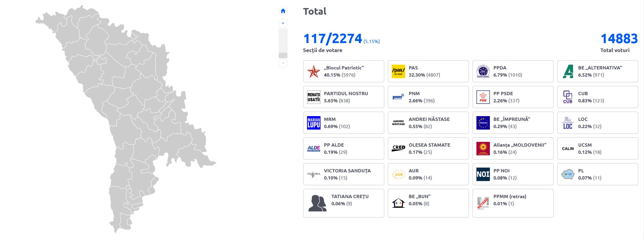Screen dimensions: 644x240
Task: Select the PAS result 32.30% (4807)
Action: [424, 75]
